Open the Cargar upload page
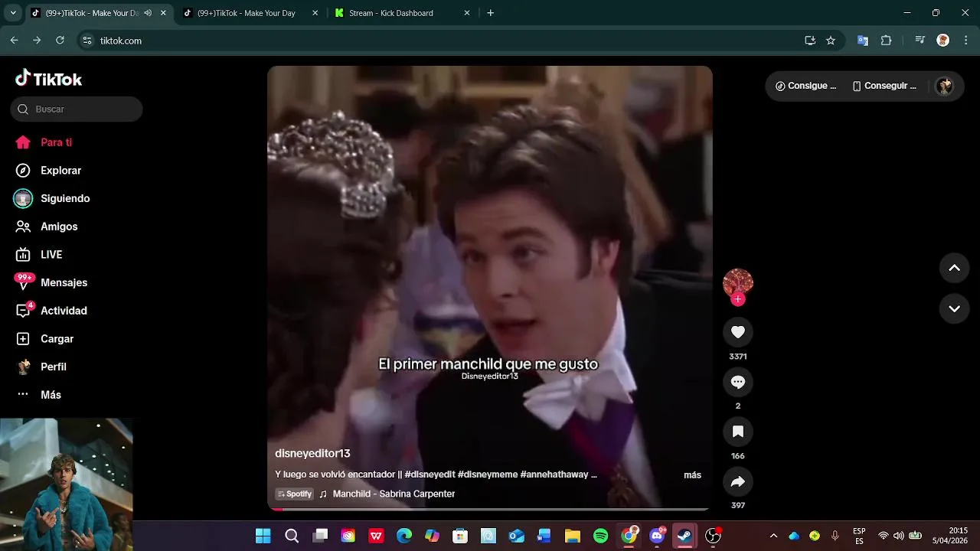 [x=57, y=339]
